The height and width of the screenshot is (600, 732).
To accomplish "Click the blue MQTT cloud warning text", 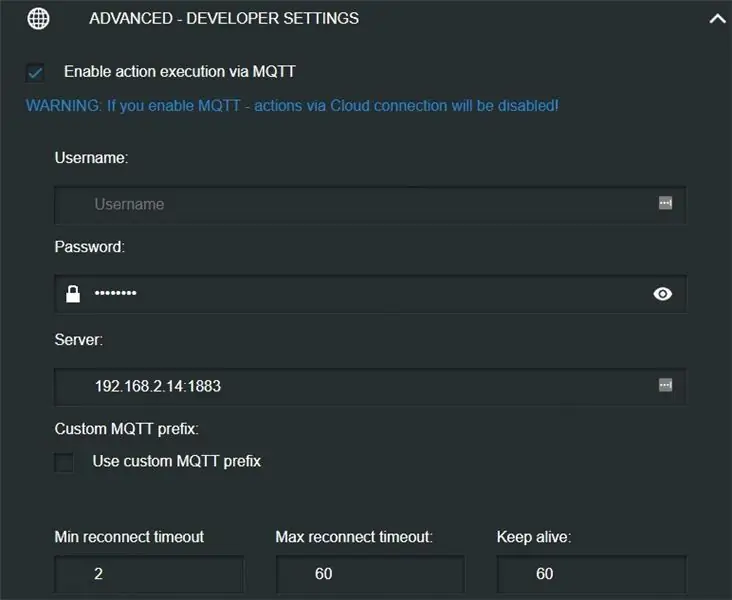I will tap(292, 106).
